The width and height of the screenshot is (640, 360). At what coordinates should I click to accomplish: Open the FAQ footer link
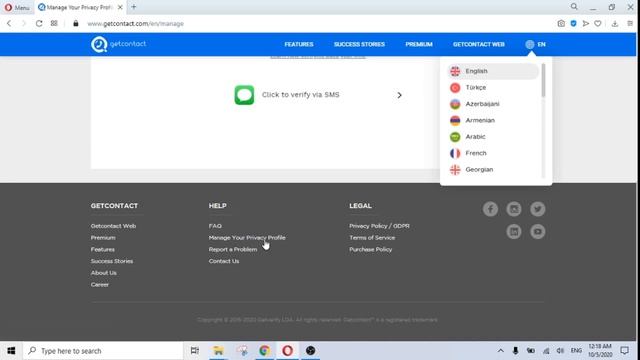[215, 226]
